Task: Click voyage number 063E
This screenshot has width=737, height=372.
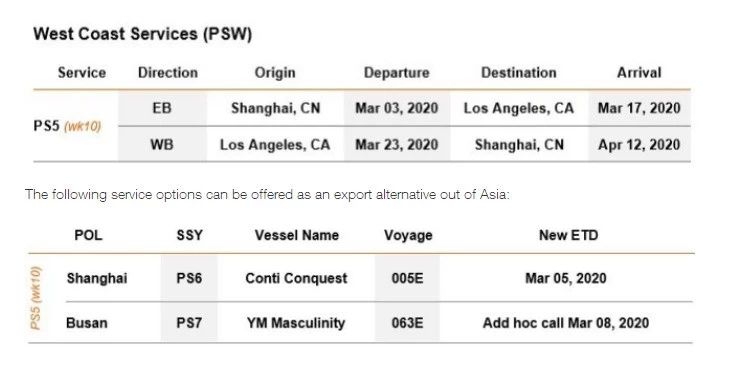Action: (408, 323)
